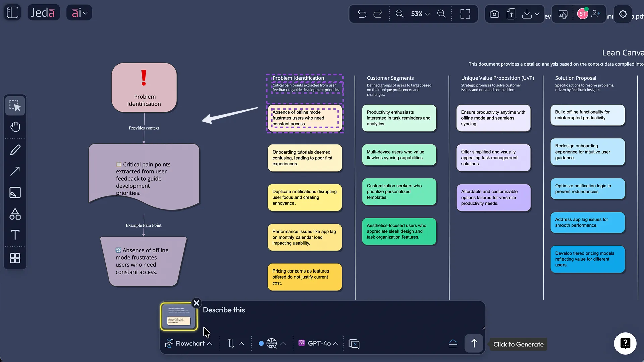The image size is (644, 362).
Task: Open the Image tool in the sidebar
Action: pyautogui.click(x=15, y=192)
